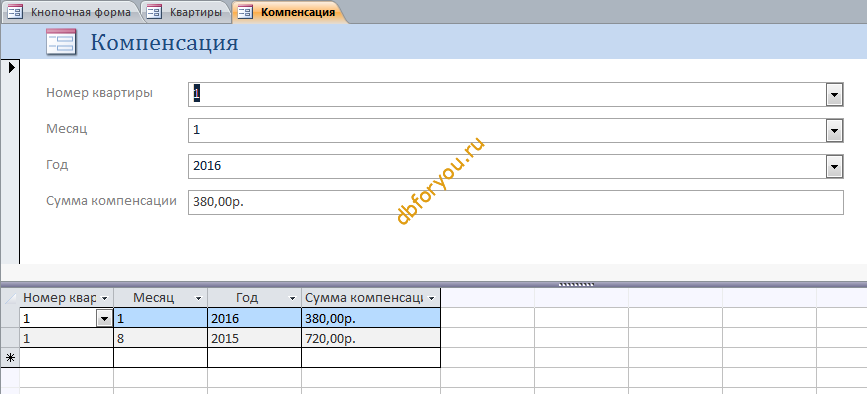Screen dimensions: 867x394
Task: Select the Сумма компенсации column header
Action: click(371, 298)
